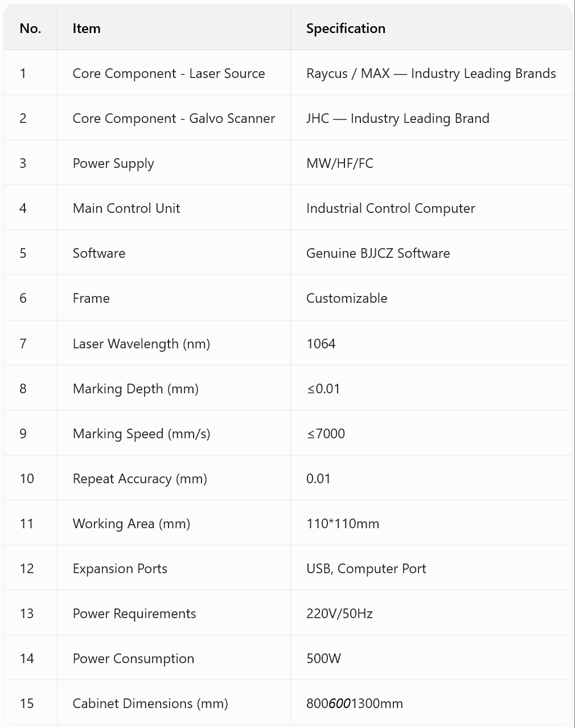The image size is (575, 728).
Task: Select the "Main Control Unit" row label
Action: (126, 208)
